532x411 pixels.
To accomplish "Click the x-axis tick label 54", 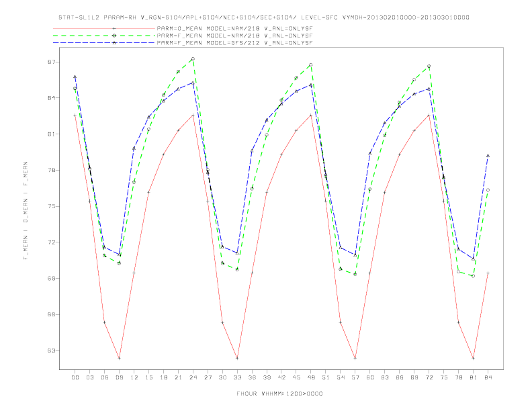I will (x=341, y=377).
